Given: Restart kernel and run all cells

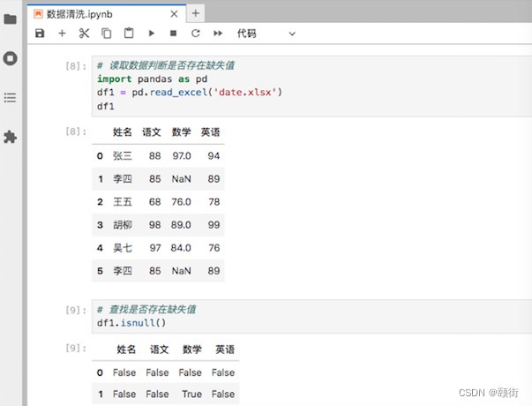Looking at the screenshot, I should [218, 34].
